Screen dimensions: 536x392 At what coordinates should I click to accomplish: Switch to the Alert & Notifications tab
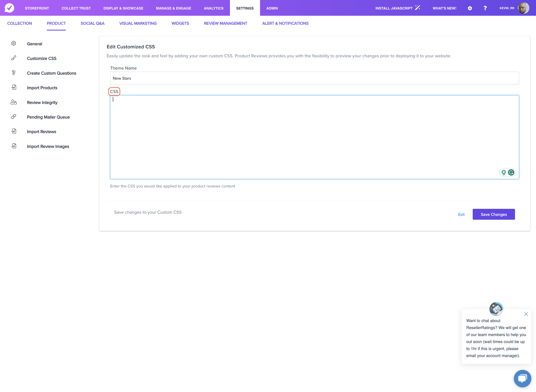pos(285,23)
